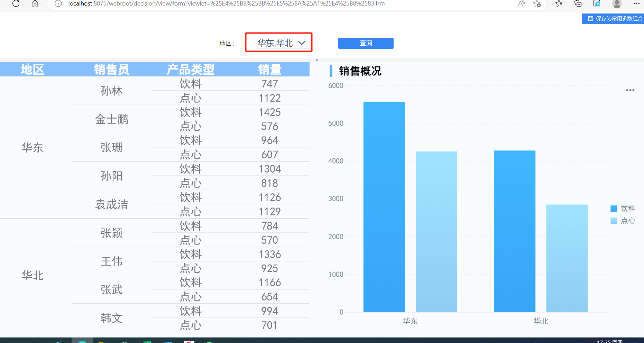
Task: Open browser profile avatar
Action: coord(617,4)
